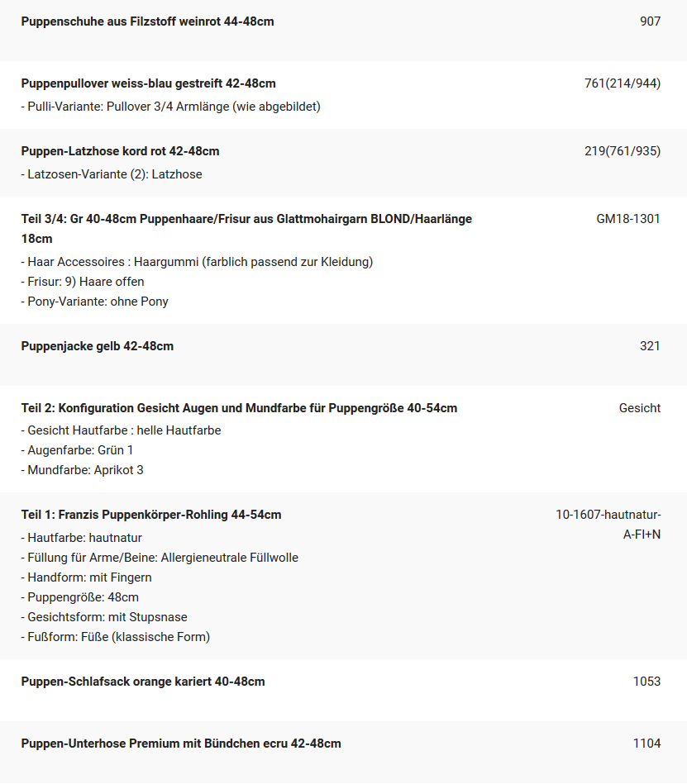The width and height of the screenshot is (687, 784).
Task: Click the Pulli-Variante option line
Action: tap(170, 107)
